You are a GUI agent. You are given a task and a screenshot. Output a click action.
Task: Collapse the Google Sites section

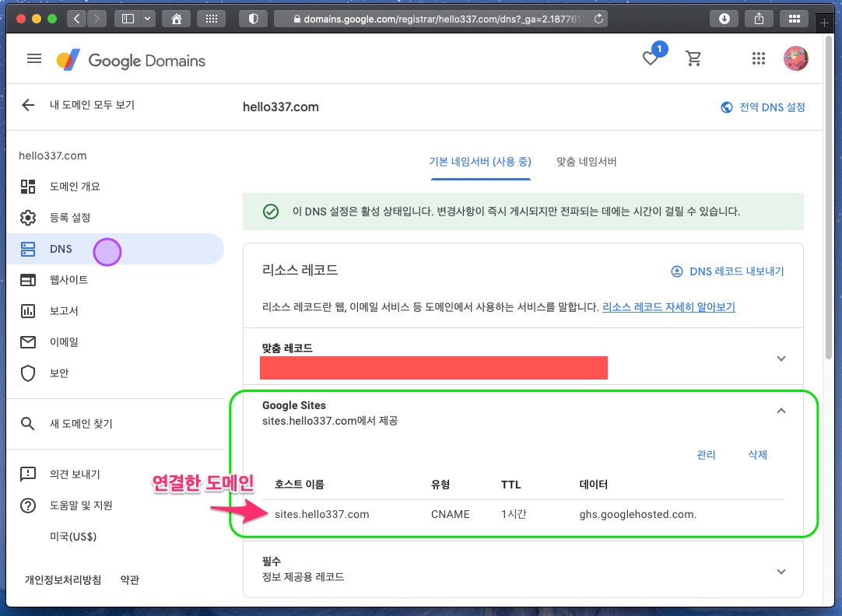tap(781, 411)
